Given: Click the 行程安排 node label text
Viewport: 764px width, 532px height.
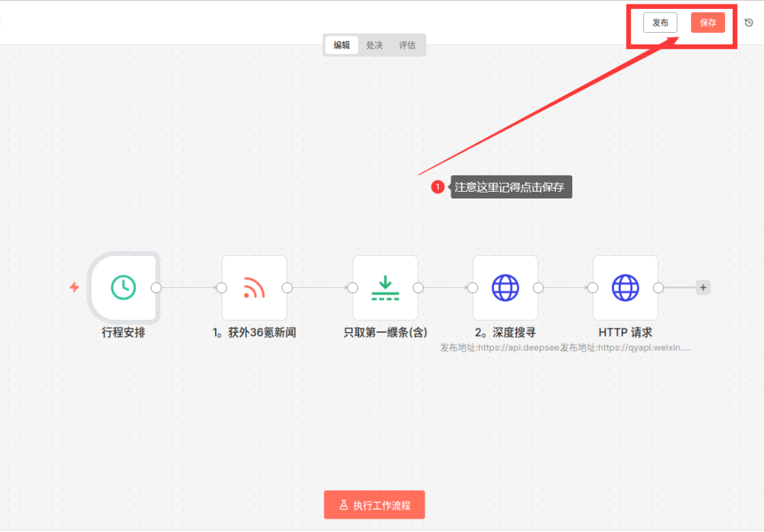Looking at the screenshot, I should click(123, 333).
